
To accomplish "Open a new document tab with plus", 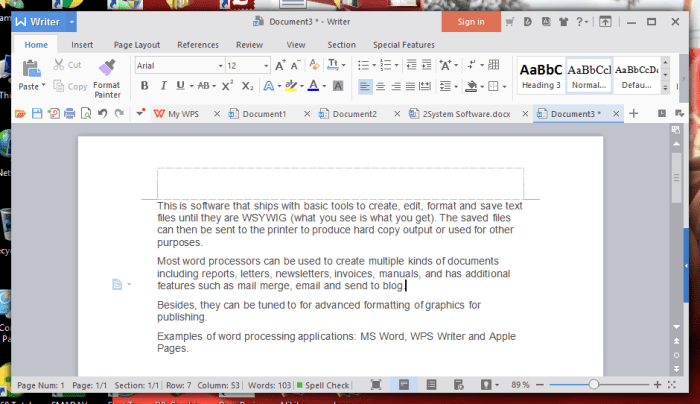I will (632, 114).
